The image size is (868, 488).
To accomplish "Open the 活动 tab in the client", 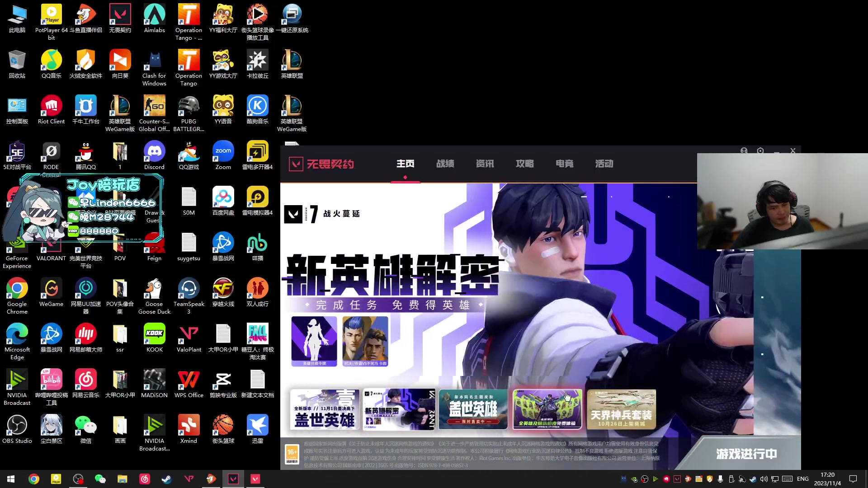I will click(604, 164).
